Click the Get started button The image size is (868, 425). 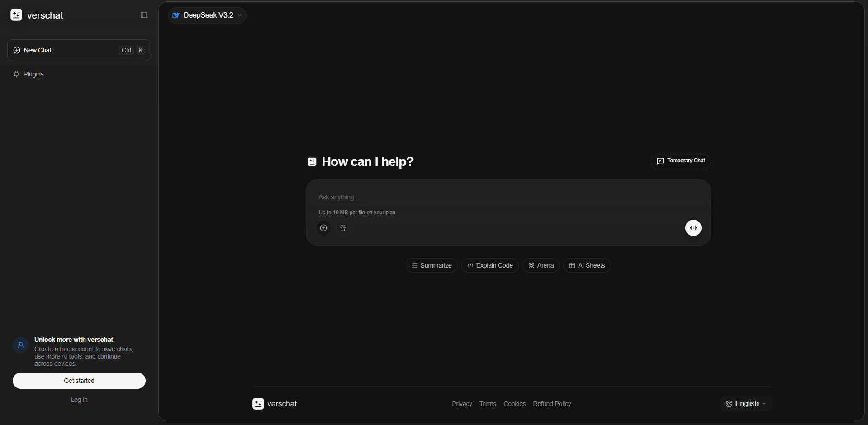click(x=79, y=381)
